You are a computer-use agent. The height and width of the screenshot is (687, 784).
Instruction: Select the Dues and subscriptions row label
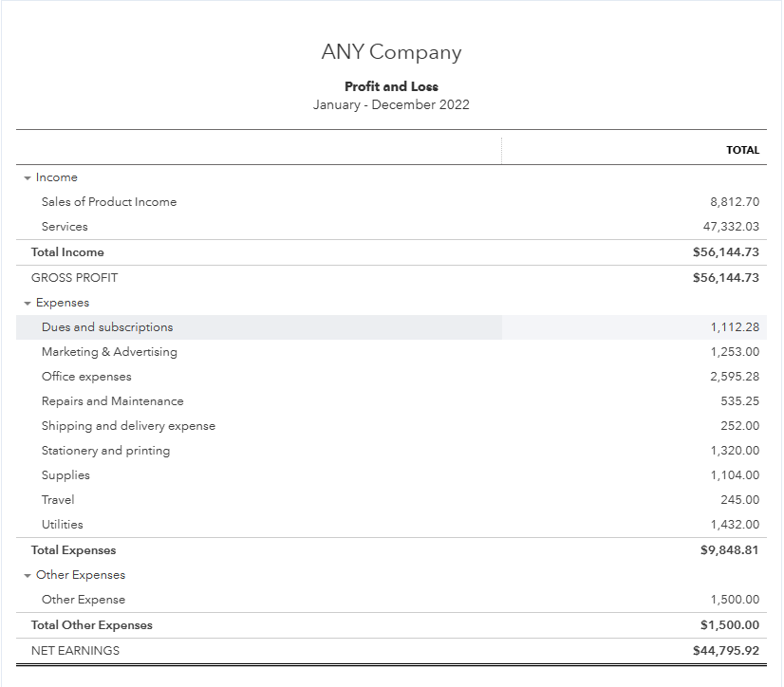tap(107, 327)
